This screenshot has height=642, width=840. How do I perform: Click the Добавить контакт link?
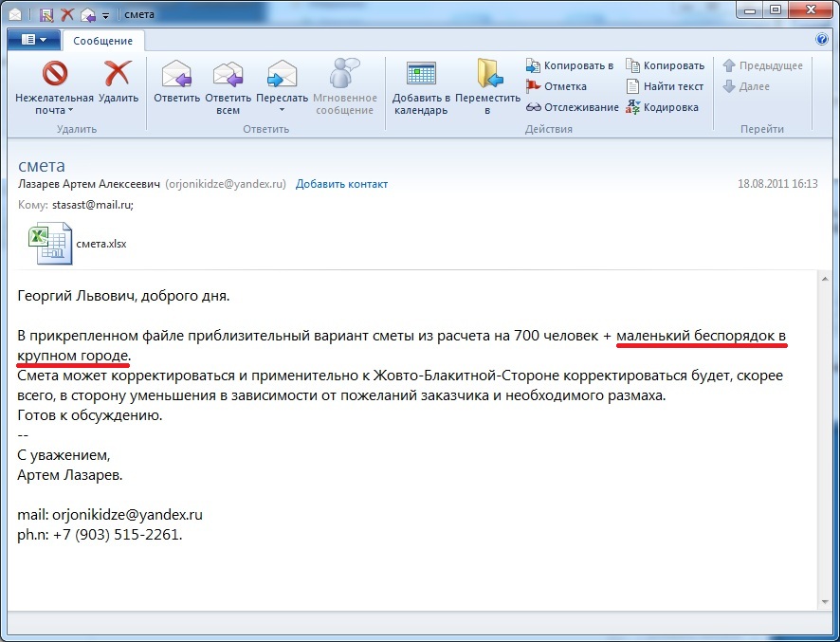341,184
